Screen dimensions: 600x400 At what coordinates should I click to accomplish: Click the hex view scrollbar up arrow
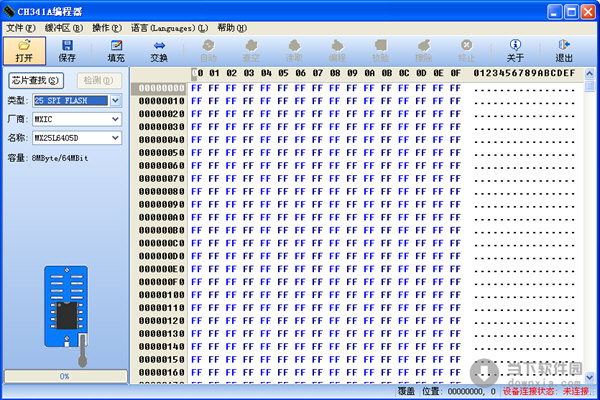click(590, 73)
